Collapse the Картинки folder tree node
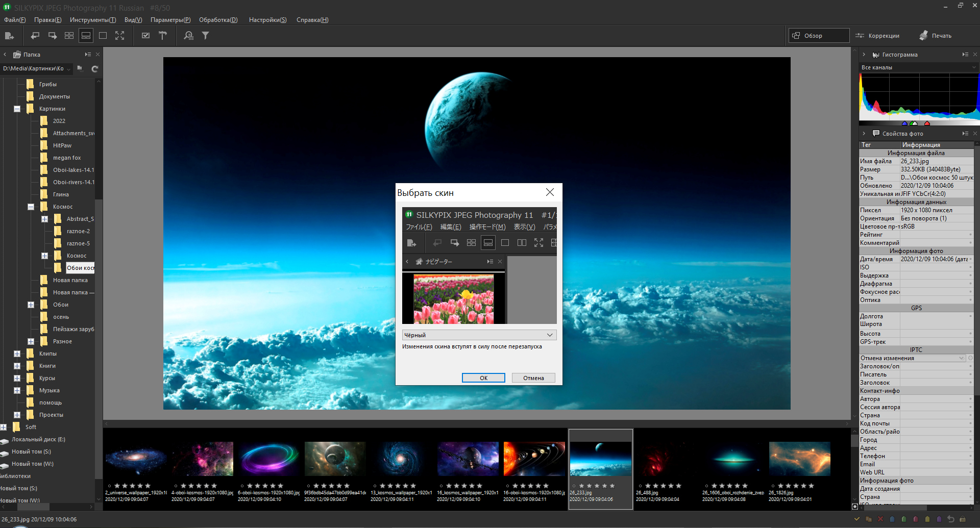The image size is (980, 528). (x=17, y=109)
